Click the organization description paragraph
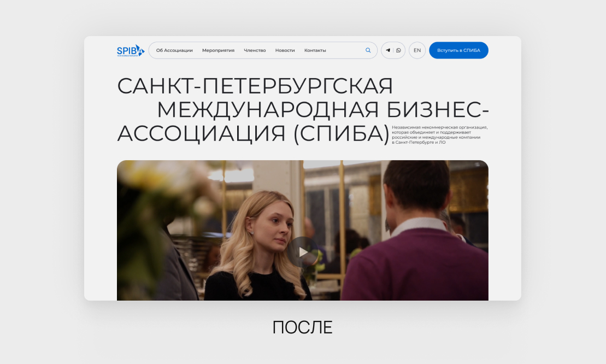 pos(440,134)
